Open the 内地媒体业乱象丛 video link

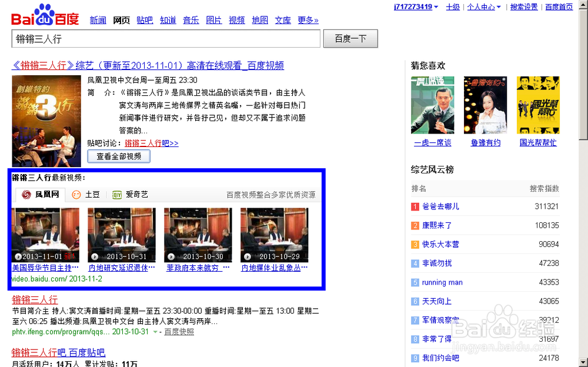point(275,268)
